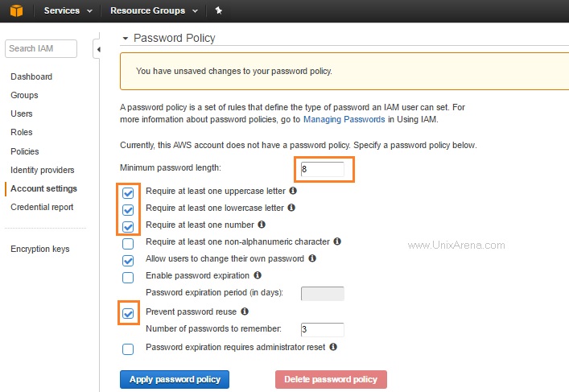Viewport: 569px width, 392px height.
Task: Click the Minimum password length field
Action: 322,169
